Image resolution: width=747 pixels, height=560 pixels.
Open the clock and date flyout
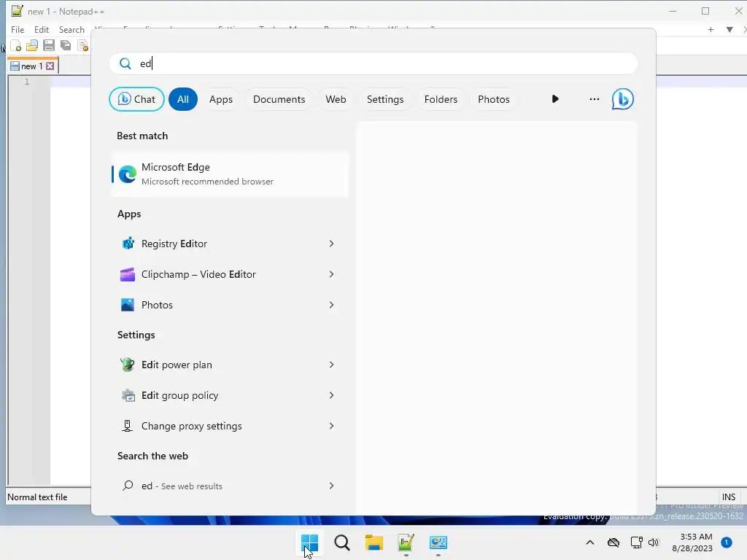692,542
